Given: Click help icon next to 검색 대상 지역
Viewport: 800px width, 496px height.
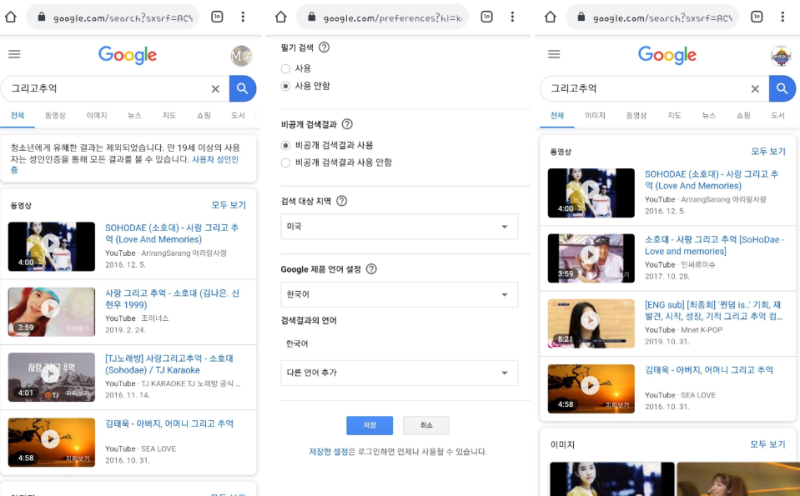Looking at the screenshot, I should (x=342, y=201).
